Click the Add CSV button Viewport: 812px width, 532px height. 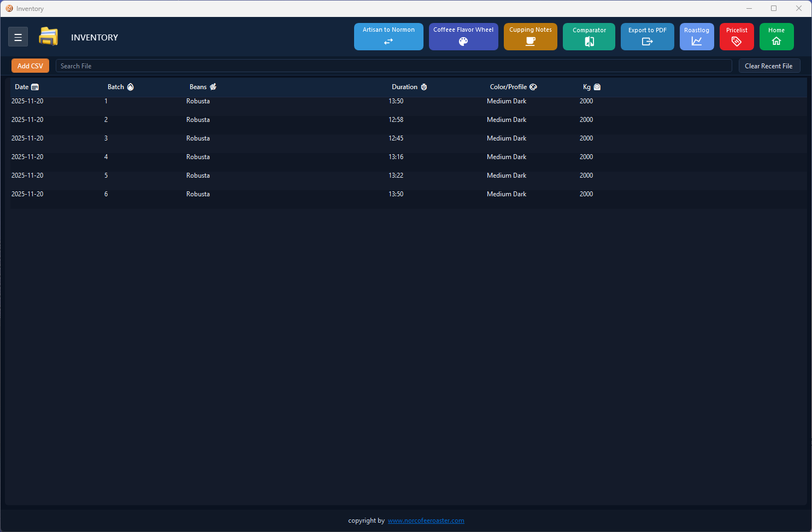click(30, 65)
